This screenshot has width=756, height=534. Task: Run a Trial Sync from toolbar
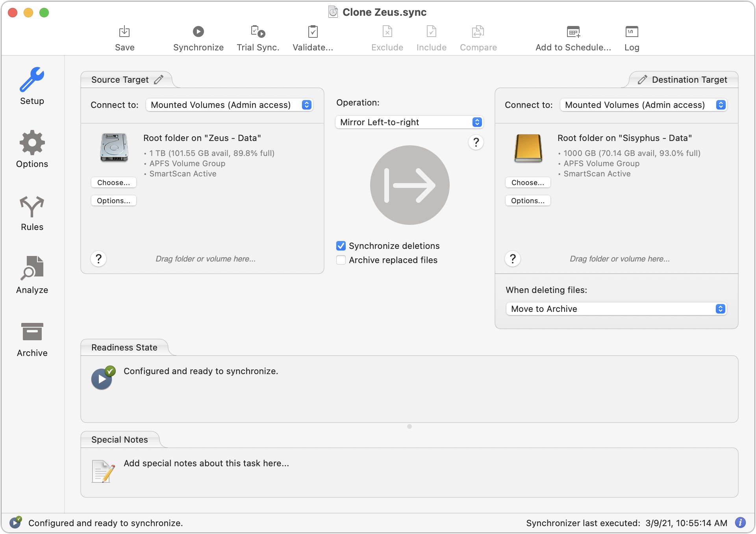[258, 32]
